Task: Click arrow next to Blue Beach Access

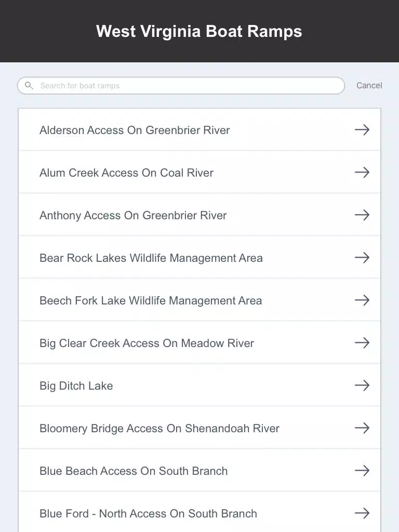Action: coord(362,471)
